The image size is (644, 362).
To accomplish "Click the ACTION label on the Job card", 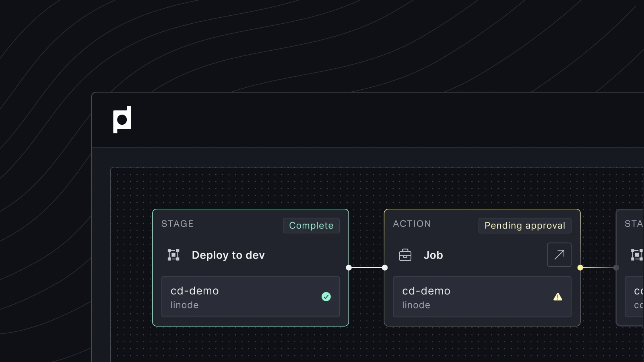I will (412, 224).
